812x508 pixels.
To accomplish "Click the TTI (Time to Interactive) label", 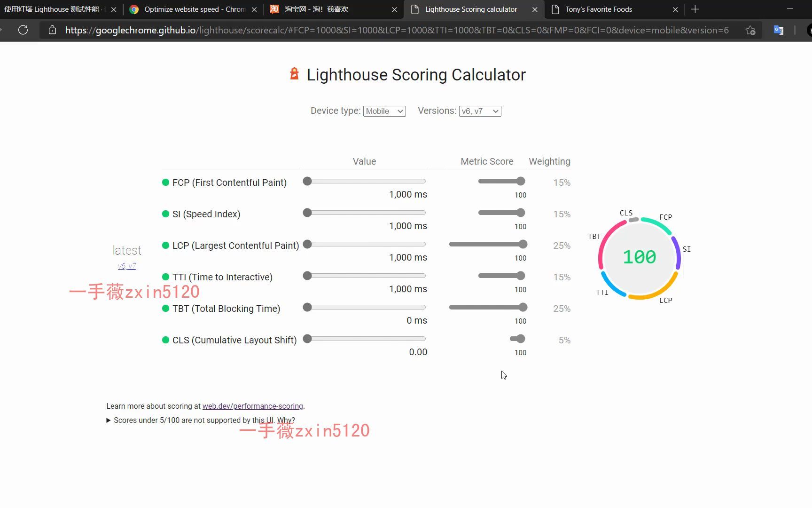I will pos(222,277).
